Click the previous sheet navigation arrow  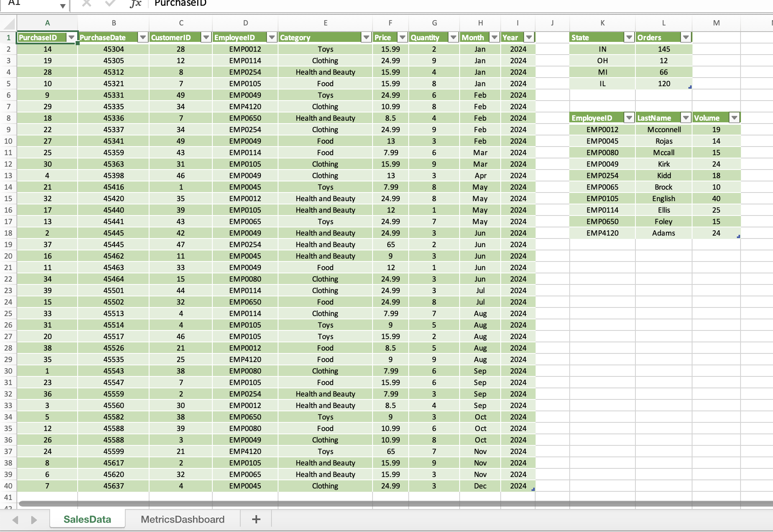pyautogui.click(x=15, y=519)
